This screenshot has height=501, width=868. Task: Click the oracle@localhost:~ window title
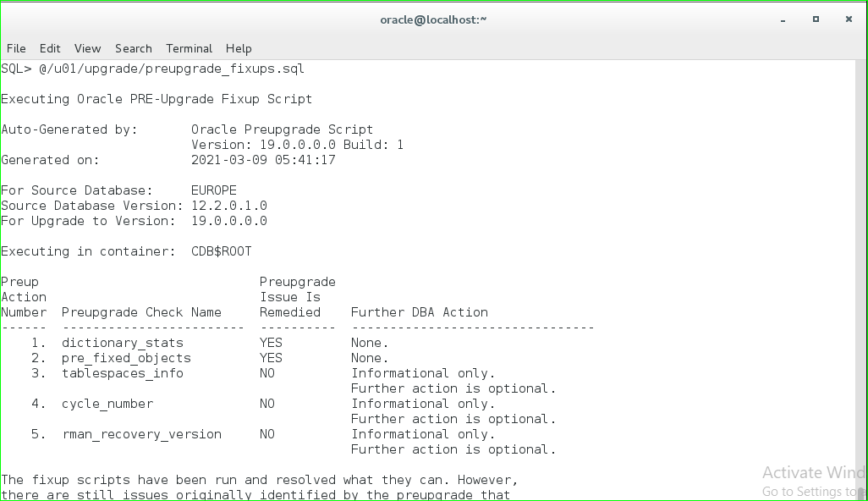[433, 19]
